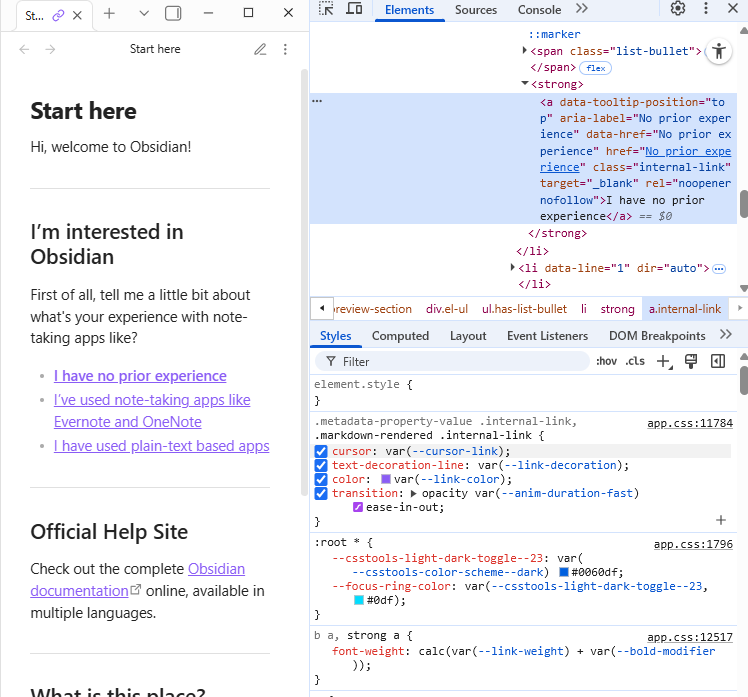Click the new style rule plus icon

(x=663, y=362)
